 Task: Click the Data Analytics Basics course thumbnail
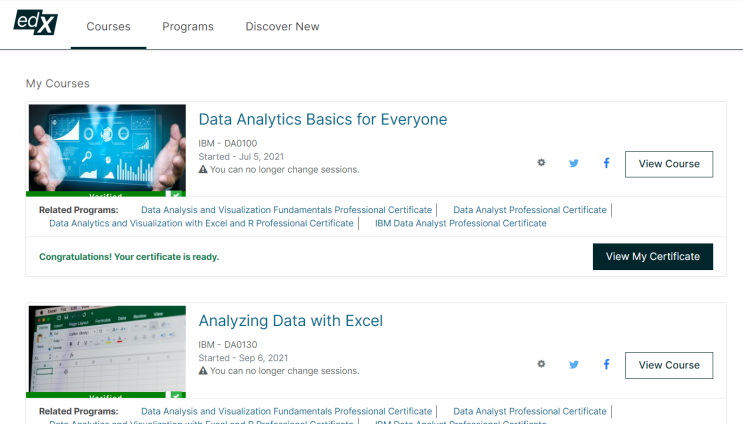point(107,148)
